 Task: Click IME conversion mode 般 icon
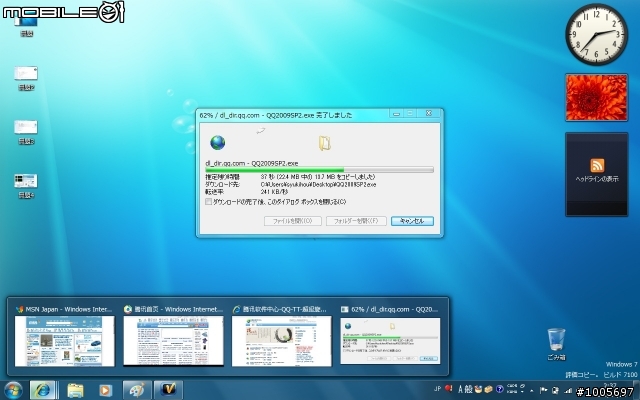tap(468, 389)
